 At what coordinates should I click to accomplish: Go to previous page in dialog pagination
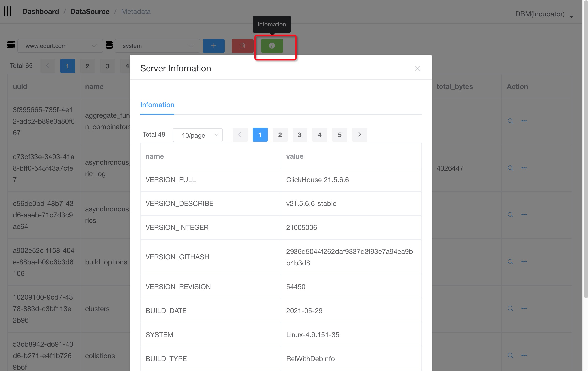(x=240, y=135)
